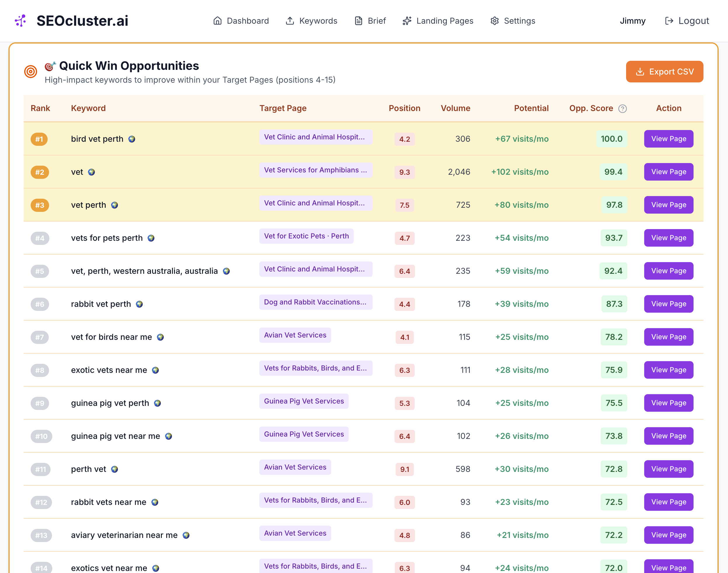This screenshot has width=728, height=573.
Task: Click the document icon beside Brief
Action: (x=359, y=21)
